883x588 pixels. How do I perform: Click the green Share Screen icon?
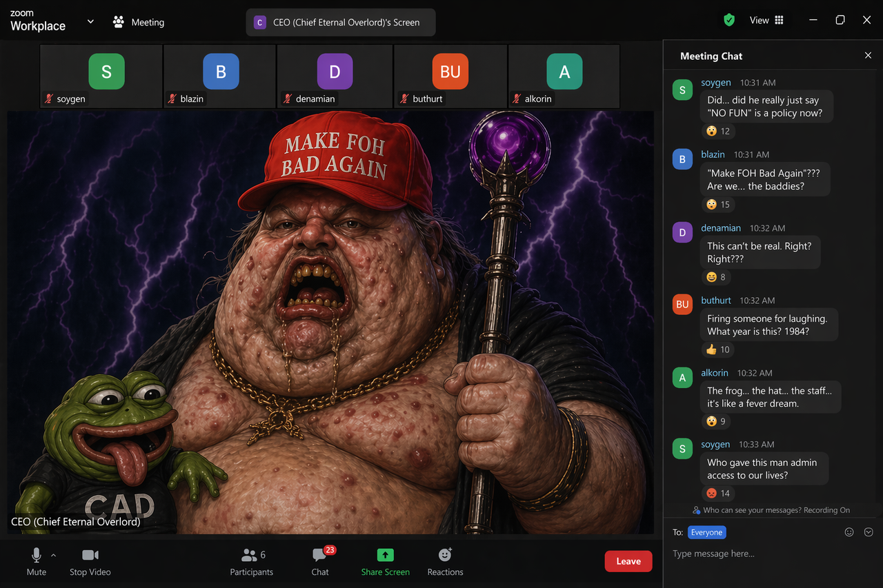point(385,556)
